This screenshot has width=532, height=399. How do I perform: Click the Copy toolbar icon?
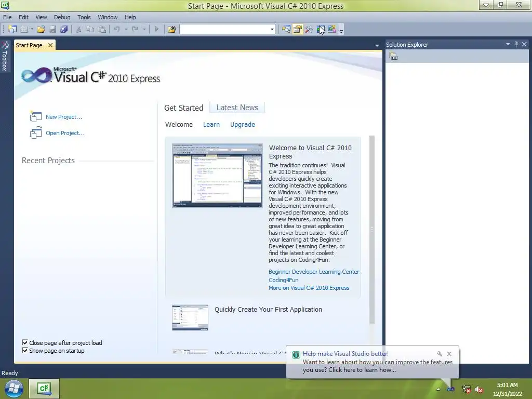[x=90, y=29]
